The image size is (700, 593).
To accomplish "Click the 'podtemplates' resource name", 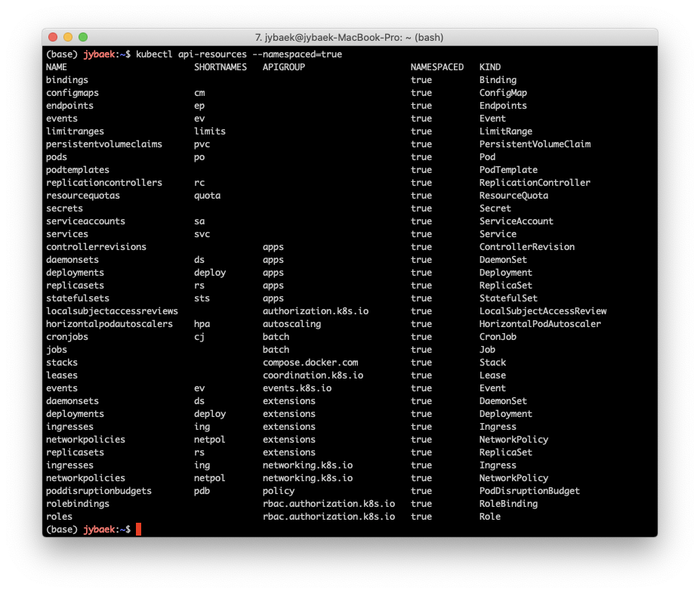I will [x=78, y=170].
